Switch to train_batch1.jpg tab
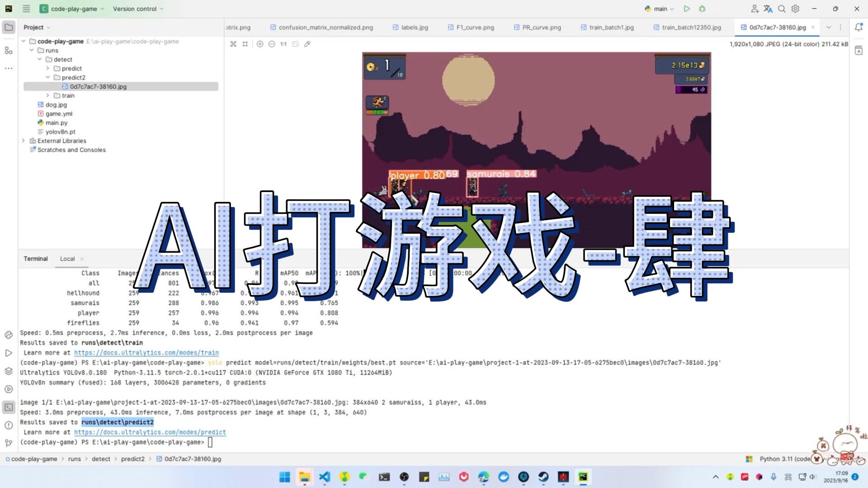The height and width of the screenshot is (488, 868). [607, 27]
